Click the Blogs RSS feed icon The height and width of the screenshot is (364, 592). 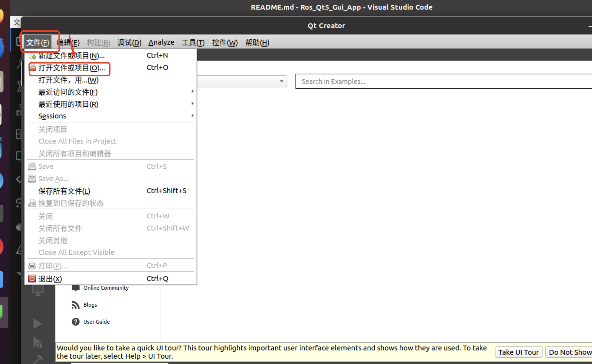point(75,305)
